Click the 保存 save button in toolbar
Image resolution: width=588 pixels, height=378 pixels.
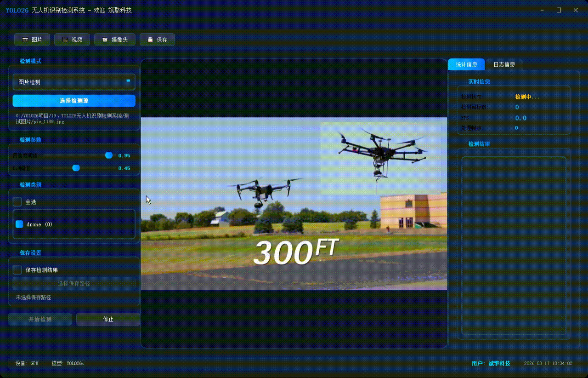[157, 40]
